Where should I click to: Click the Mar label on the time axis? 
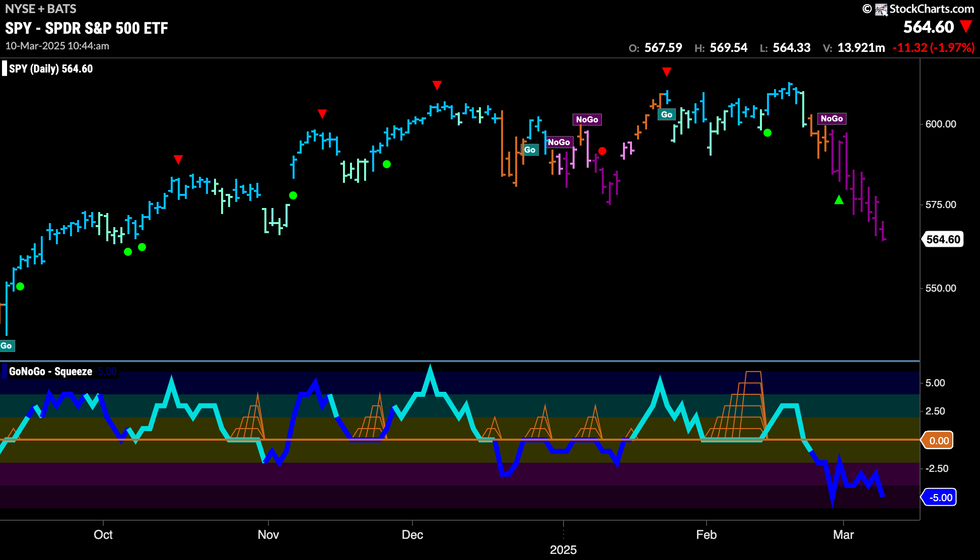point(844,534)
